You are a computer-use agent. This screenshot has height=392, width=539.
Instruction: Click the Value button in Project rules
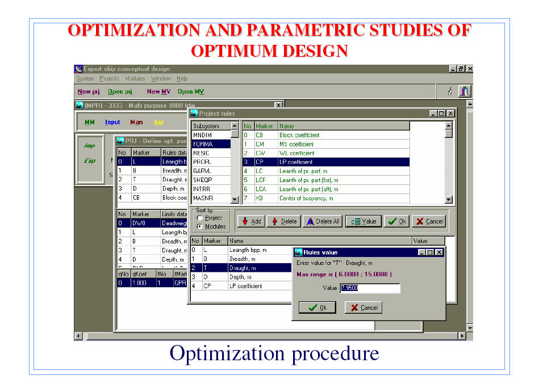point(363,221)
